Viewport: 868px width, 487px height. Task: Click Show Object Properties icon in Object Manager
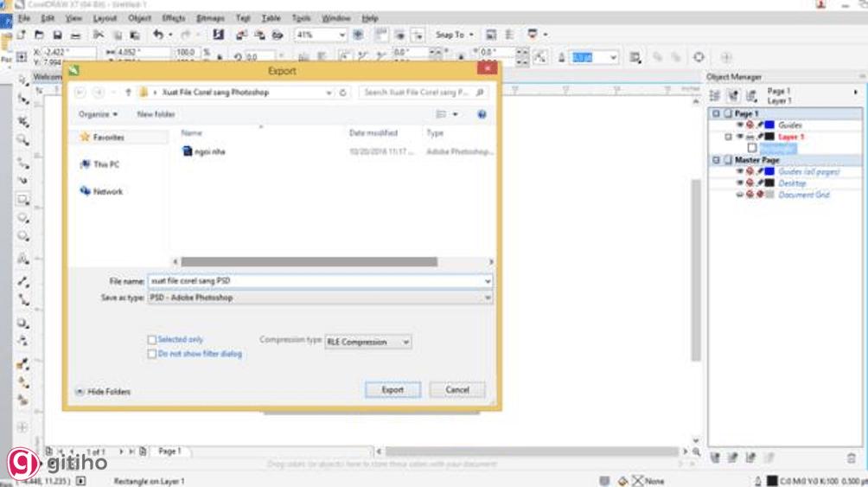[x=715, y=96]
